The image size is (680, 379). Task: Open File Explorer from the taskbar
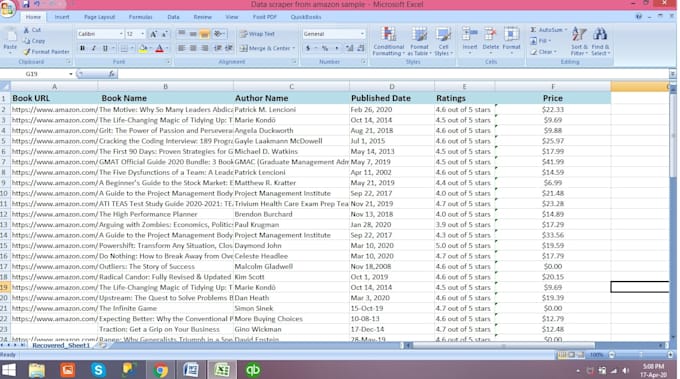pos(37,370)
